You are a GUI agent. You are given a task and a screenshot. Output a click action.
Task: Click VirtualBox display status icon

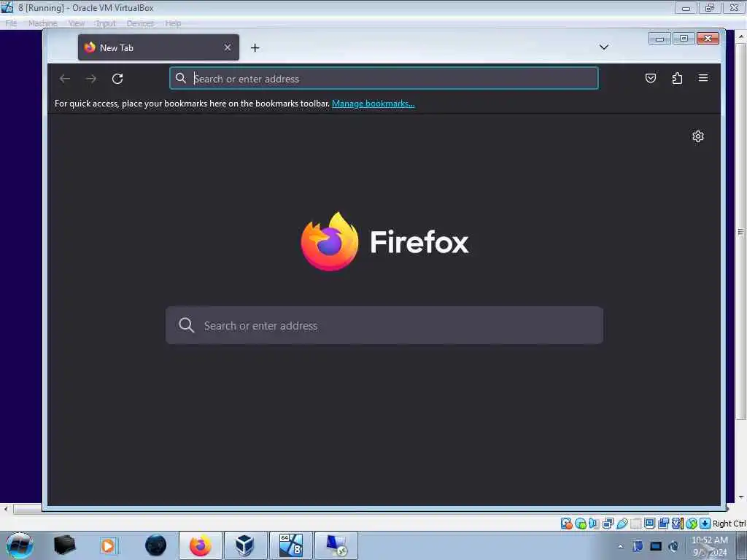649,524
